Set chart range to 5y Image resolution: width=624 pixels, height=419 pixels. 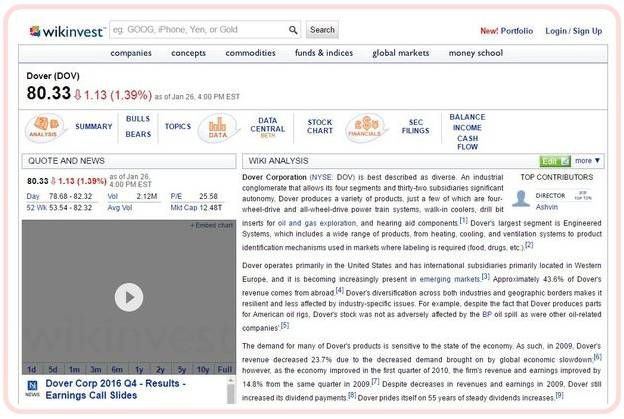[x=182, y=370]
